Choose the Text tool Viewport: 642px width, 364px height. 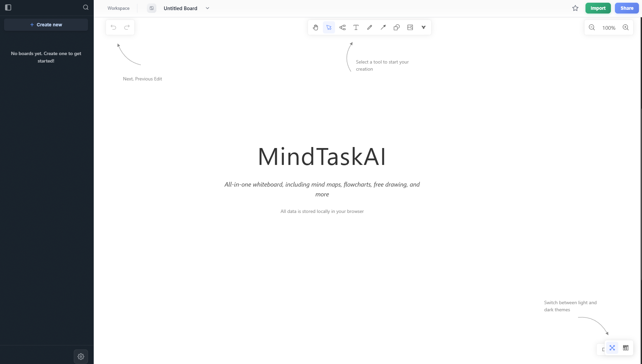click(356, 27)
